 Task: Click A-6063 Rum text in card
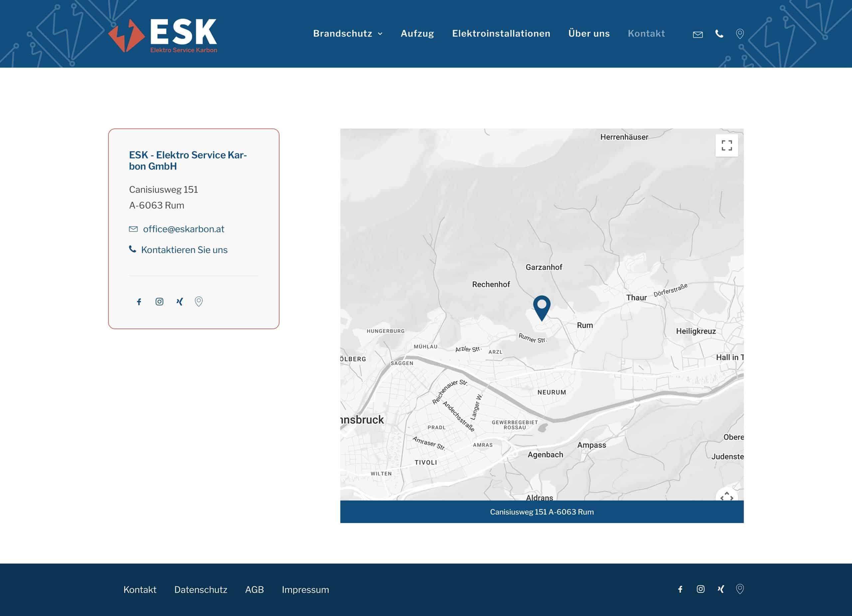coord(157,205)
